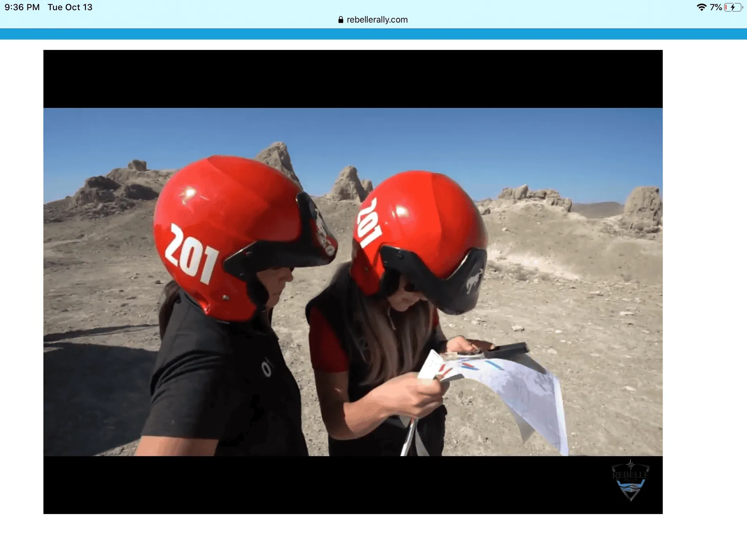
Task: Click the blue banner bar under the address
Action: pyautogui.click(x=373, y=34)
